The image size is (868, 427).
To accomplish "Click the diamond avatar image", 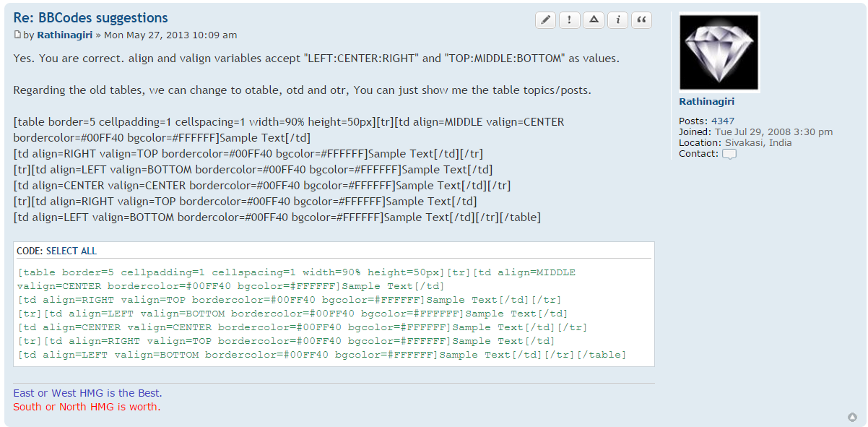I will pyautogui.click(x=719, y=52).
